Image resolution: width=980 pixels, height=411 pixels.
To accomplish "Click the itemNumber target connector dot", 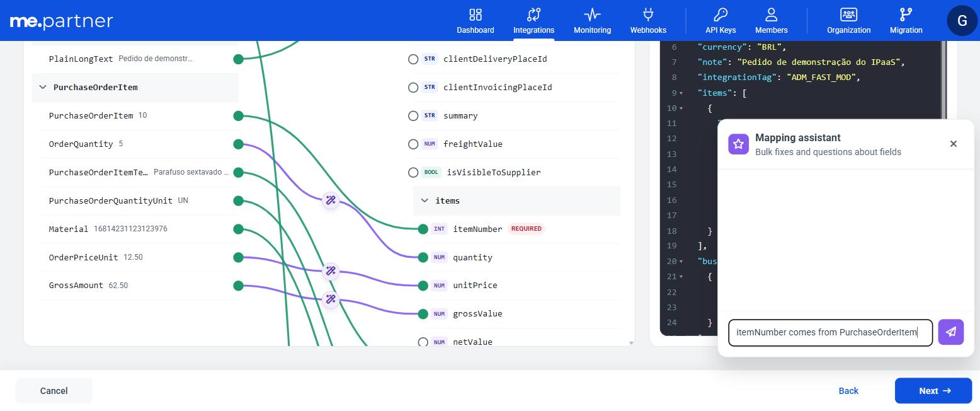I will tap(423, 229).
